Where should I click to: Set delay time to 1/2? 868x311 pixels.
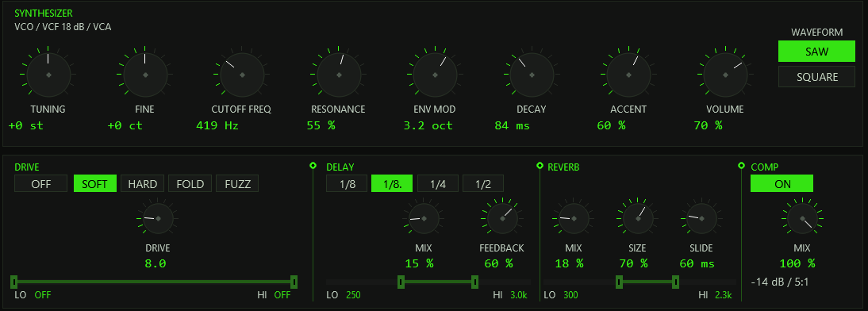click(483, 184)
